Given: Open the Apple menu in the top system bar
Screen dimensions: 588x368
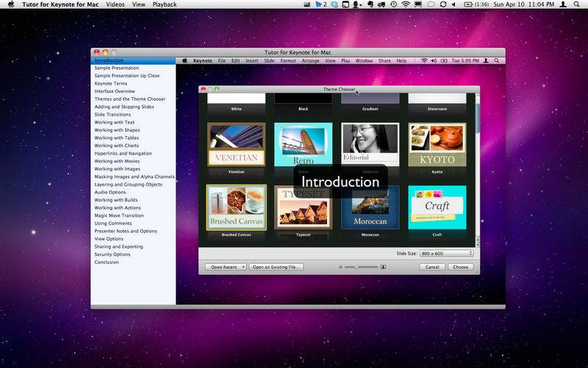Looking at the screenshot, I should tap(11, 4).
